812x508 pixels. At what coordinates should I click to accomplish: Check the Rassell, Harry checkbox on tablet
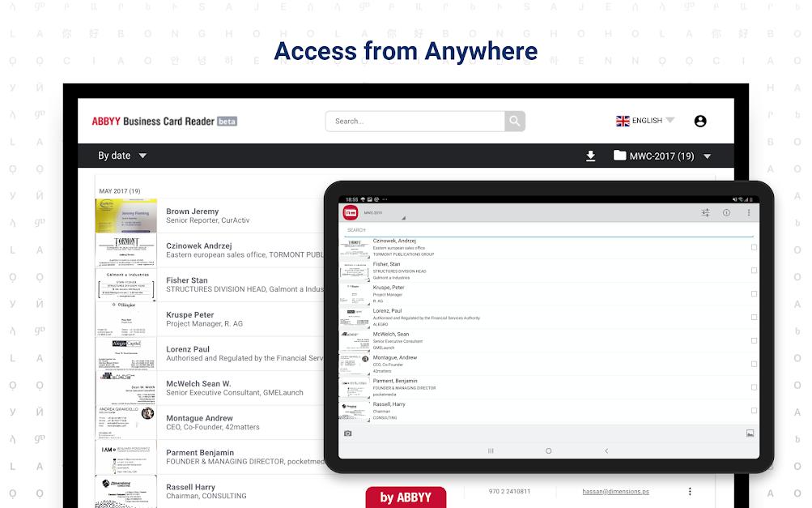point(754,411)
